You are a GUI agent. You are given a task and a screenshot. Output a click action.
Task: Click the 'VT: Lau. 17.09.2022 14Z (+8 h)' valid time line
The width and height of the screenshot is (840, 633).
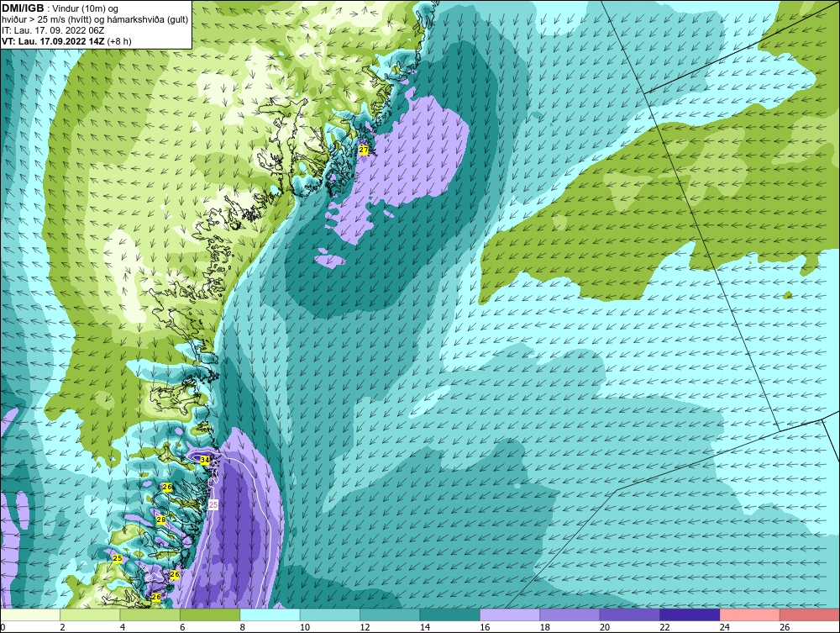(66, 40)
